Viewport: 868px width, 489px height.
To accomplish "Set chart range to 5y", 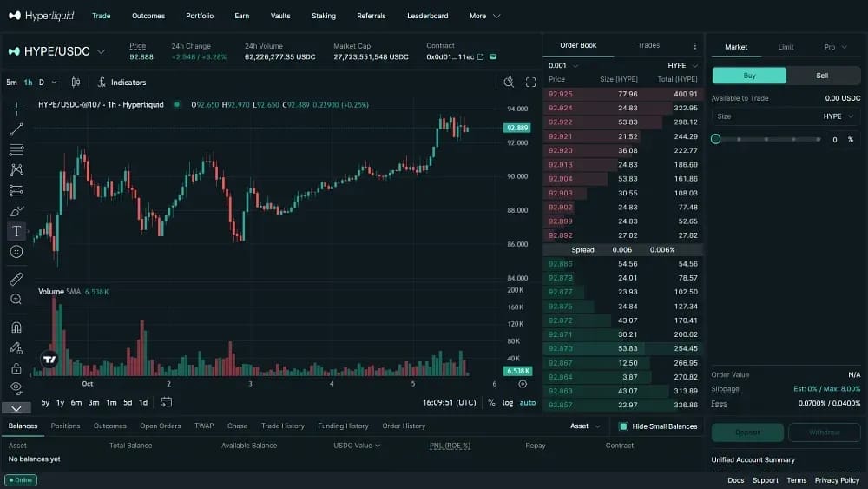I will 45,403.
